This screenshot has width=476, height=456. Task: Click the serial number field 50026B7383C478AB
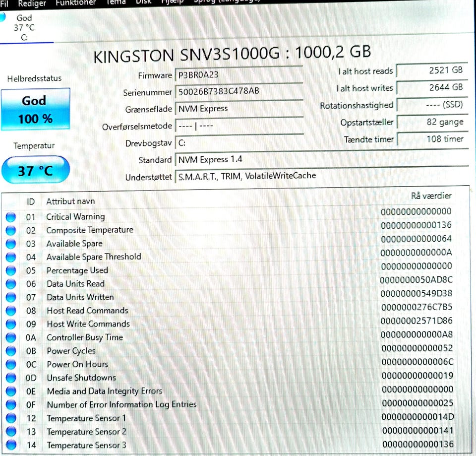click(239, 91)
